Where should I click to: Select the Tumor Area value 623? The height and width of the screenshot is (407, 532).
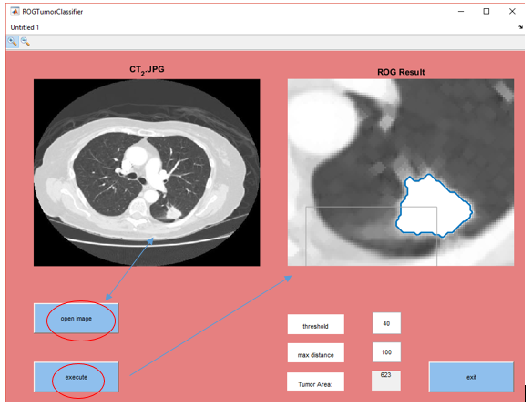386,381
